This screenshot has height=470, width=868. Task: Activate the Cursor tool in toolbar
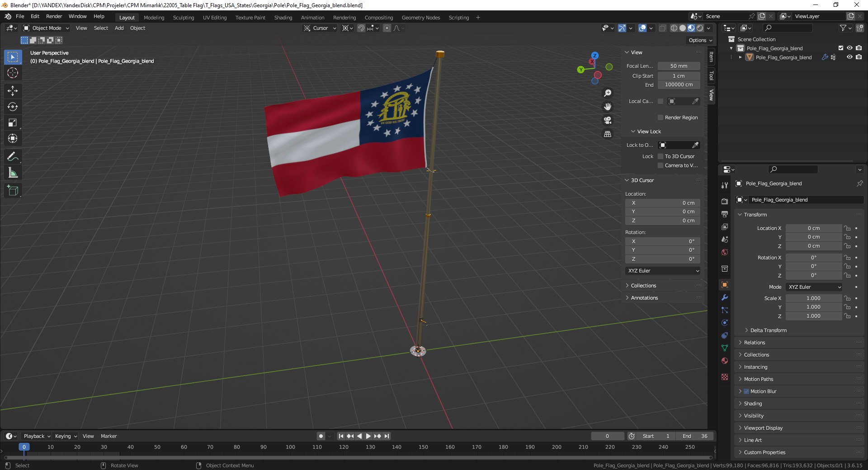point(13,73)
